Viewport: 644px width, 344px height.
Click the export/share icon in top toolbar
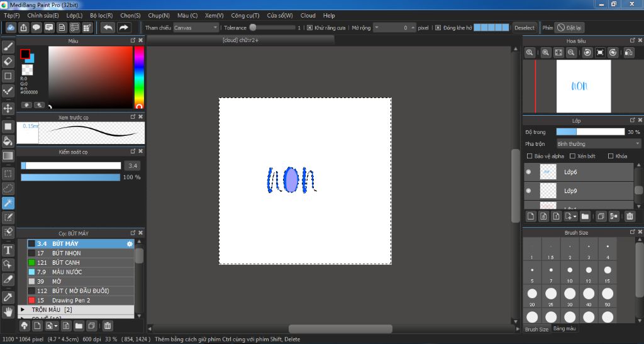pyautogui.click(x=23, y=28)
